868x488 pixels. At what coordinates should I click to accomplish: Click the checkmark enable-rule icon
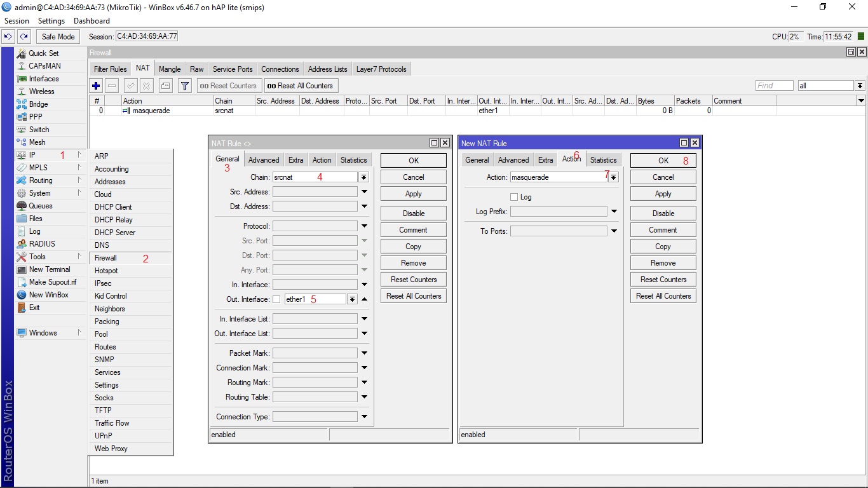pos(131,86)
